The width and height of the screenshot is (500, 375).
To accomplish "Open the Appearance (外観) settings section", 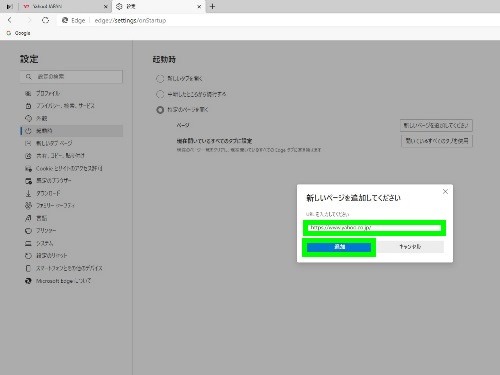I will (37, 118).
